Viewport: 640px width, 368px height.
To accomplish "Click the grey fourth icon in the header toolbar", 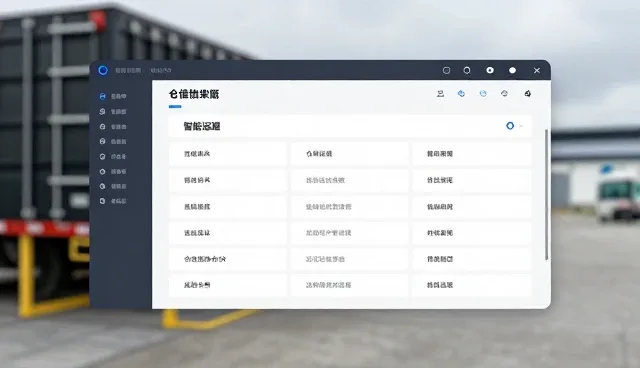I will point(504,94).
